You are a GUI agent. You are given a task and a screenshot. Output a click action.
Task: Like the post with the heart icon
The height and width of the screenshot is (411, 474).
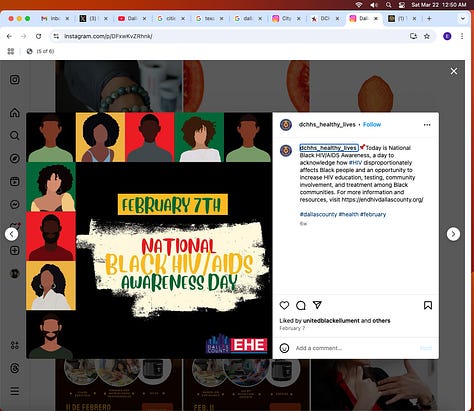(x=284, y=305)
